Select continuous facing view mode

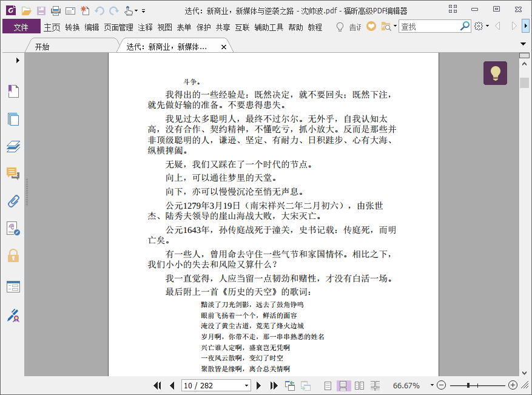coord(375,385)
